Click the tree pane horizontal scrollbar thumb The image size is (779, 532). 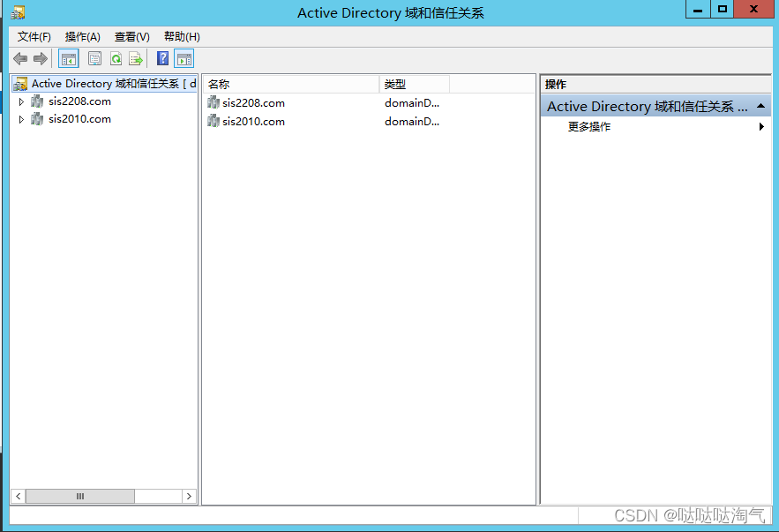(80, 496)
